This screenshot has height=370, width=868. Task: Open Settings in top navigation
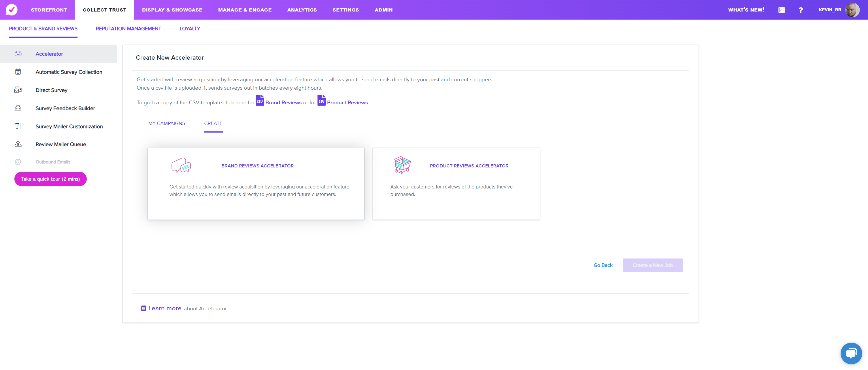click(346, 10)
